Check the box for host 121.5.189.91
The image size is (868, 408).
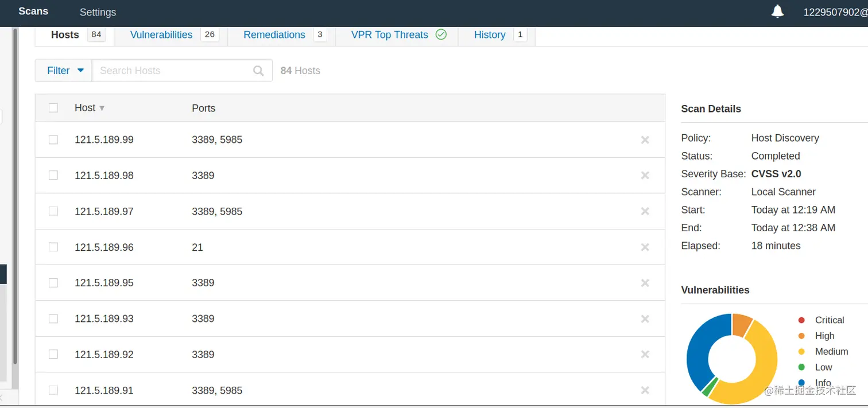(x=53, y=390)
